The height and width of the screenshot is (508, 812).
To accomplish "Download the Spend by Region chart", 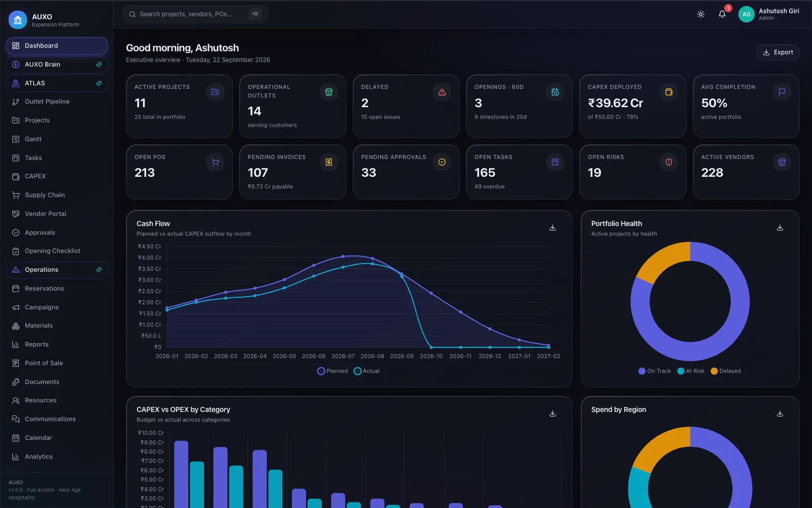I will click(780, 414).
